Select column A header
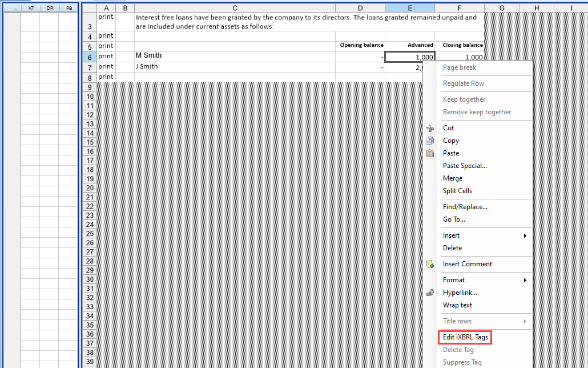Image resolution: width=588 pixels, height=368 pixels. (x=106, y=8)
